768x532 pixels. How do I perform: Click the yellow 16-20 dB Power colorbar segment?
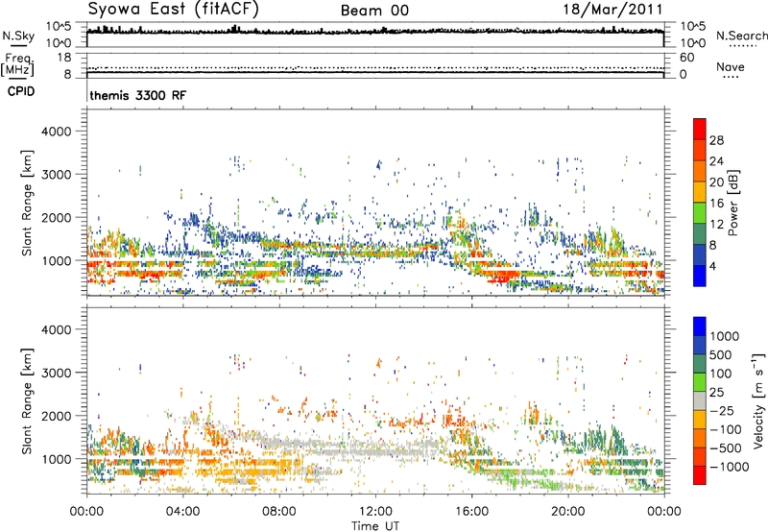(700, 192)
